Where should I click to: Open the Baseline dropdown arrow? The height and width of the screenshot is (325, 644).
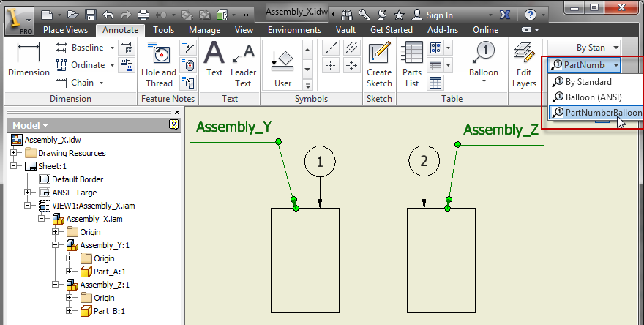coord(112,48)
